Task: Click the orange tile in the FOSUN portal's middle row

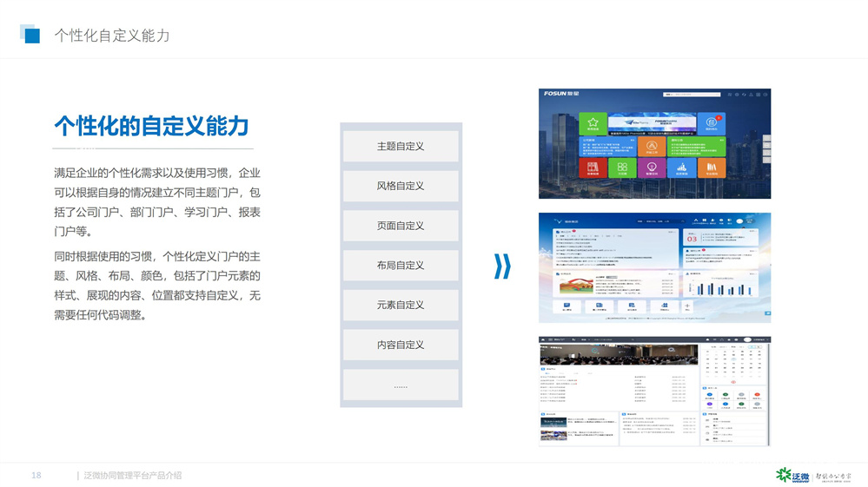Action: tap(652, 147)
